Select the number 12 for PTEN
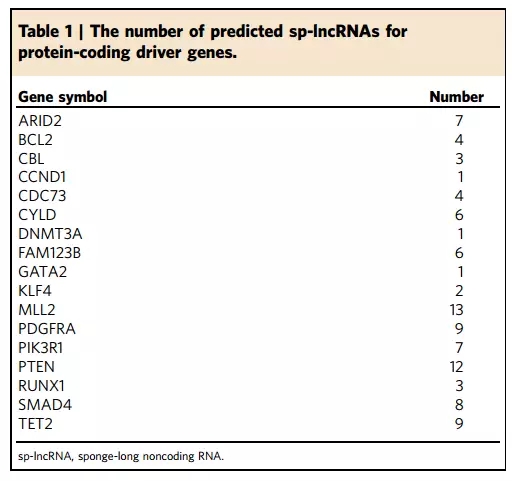 point(456,367)
